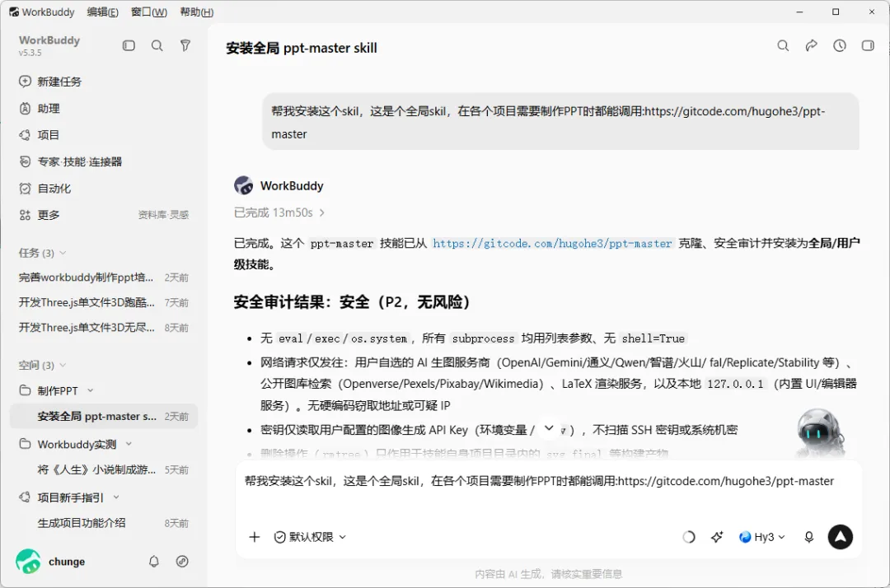This screenshot has width=890, height=588.
Task: Open the sidebar search icon
Action: 157,45
